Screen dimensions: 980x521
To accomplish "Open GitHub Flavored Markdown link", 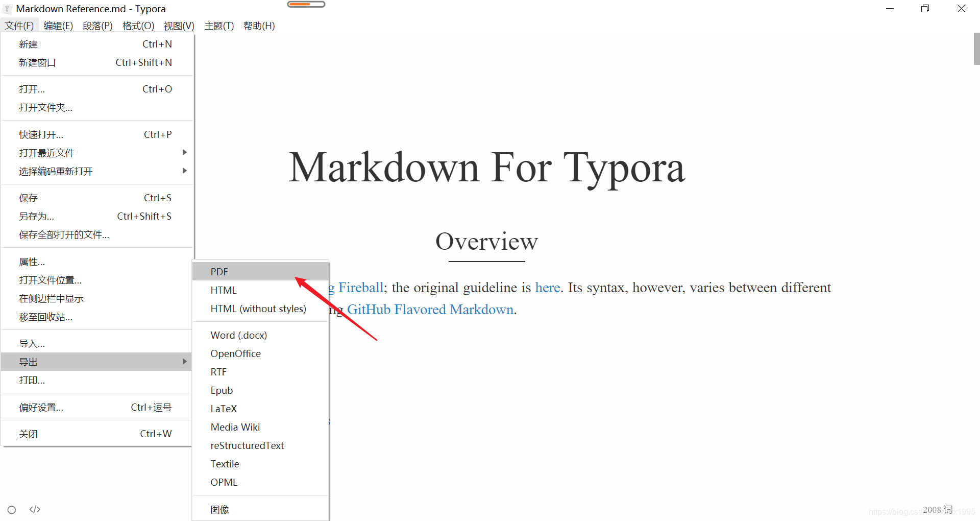I will [x=430, y=310].
